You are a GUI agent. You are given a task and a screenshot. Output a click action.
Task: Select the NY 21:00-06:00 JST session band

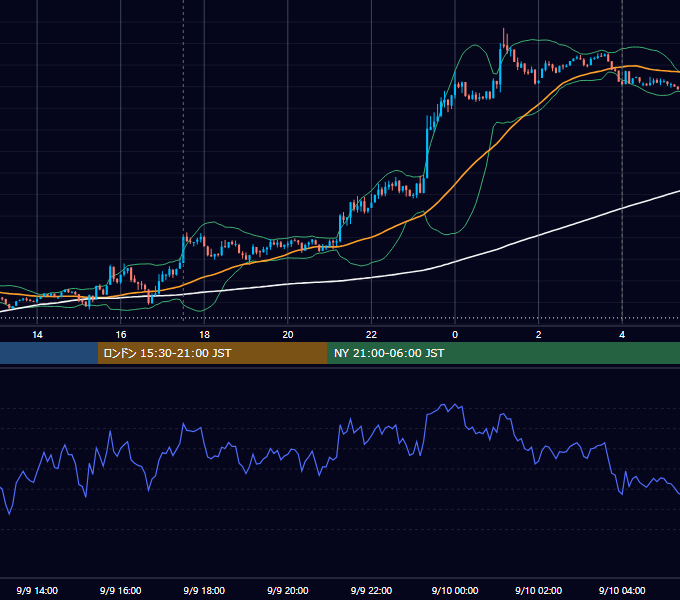(x=503, y=353)
